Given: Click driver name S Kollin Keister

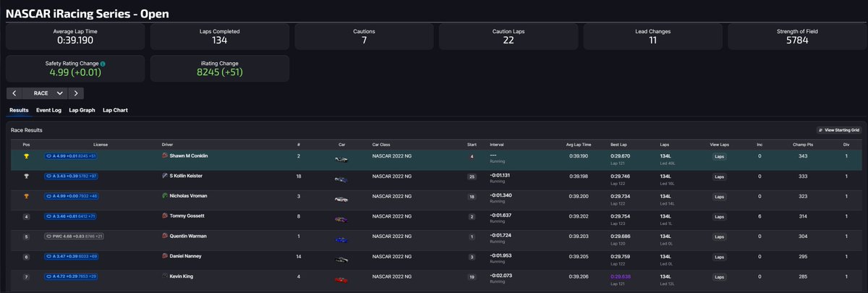Looking at the screenshot, I should coord(187,176).
